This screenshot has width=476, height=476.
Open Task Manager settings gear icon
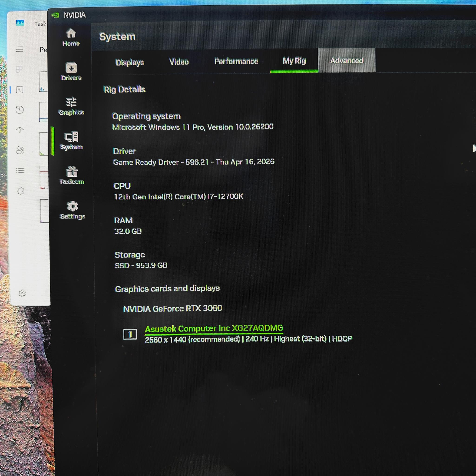coord(22,293)
